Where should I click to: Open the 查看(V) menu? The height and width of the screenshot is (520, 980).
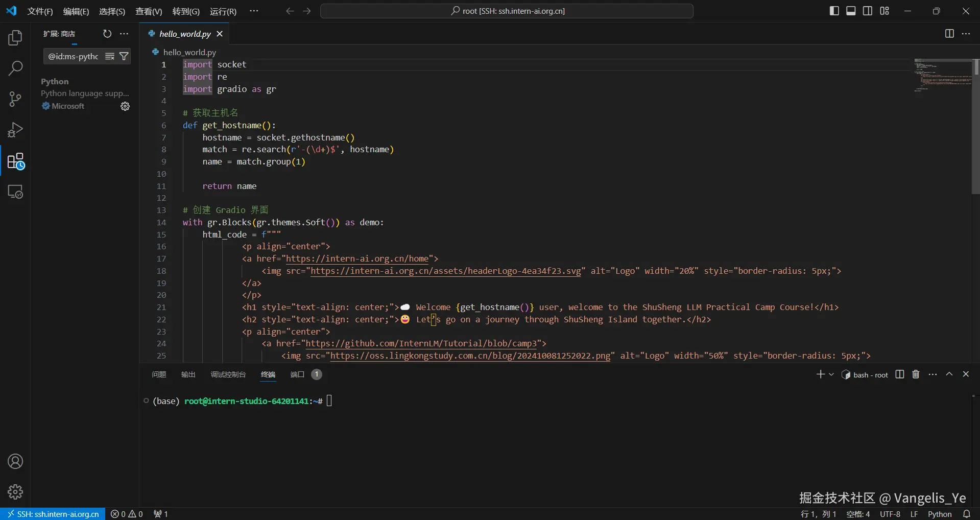[149, 11]
